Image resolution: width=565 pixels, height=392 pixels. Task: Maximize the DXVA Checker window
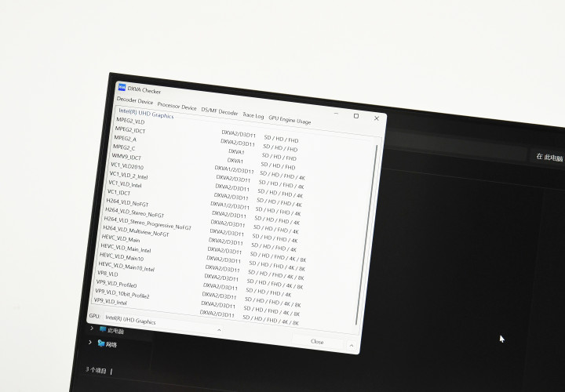pyautogui.click(x=355, y=116)
